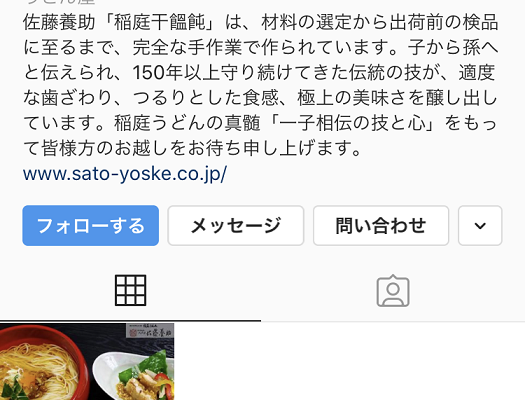Open the tagged photos tab icon

tap(393, 291)
